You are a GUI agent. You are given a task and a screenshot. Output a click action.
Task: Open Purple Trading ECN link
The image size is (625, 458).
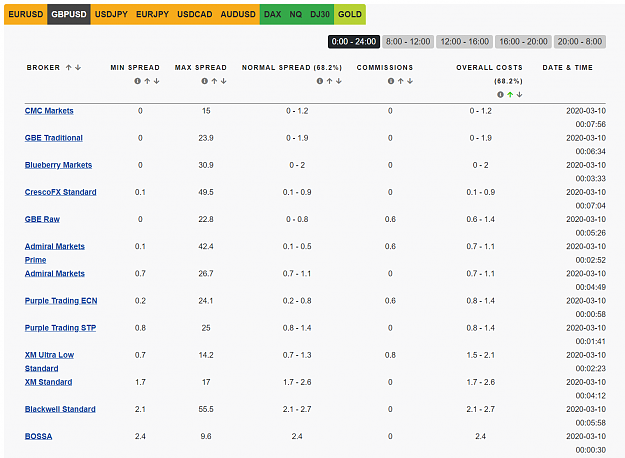(61, 301)
